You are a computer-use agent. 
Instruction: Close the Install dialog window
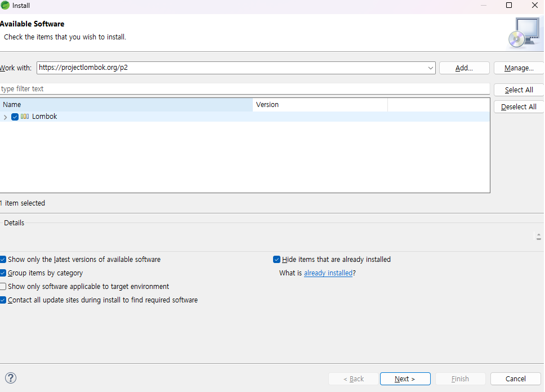click(x=535, y=5)
